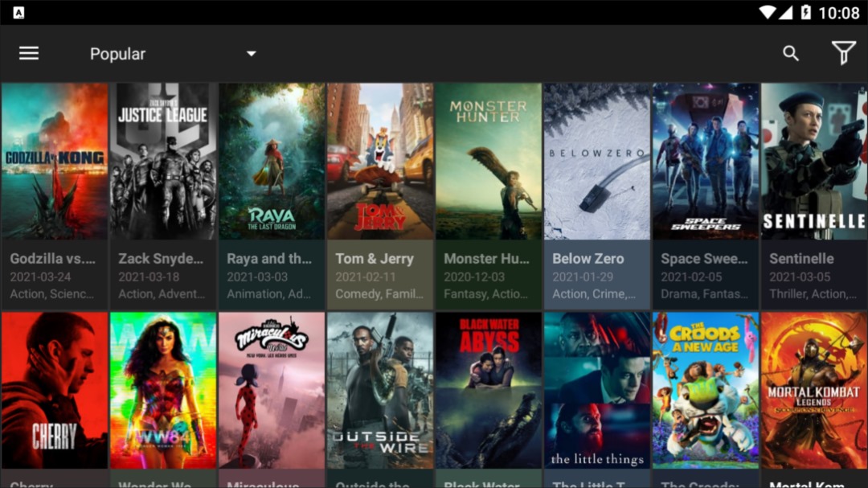The image size is (868, 488).
Task: Tap the Wi-Fi signal status icon
Action: pyautogui.click(x=768, y=13)
